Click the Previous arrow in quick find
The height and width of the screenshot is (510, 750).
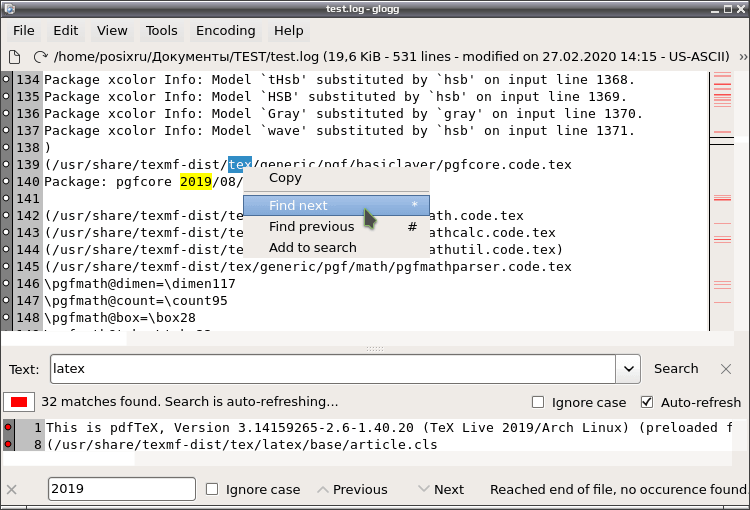pos(353,489)
